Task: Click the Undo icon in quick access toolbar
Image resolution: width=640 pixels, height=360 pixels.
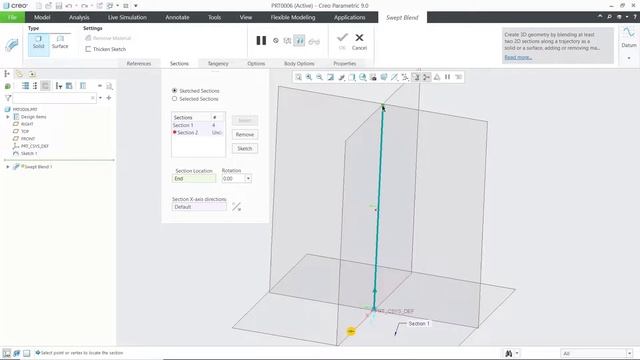Action: click(69, 6)
